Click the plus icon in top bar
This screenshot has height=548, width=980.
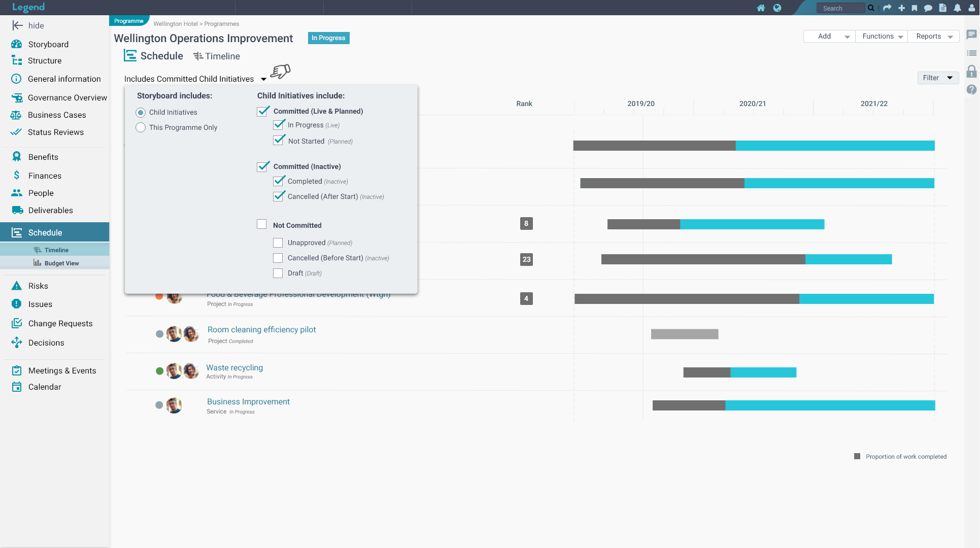tap(901, 8)
